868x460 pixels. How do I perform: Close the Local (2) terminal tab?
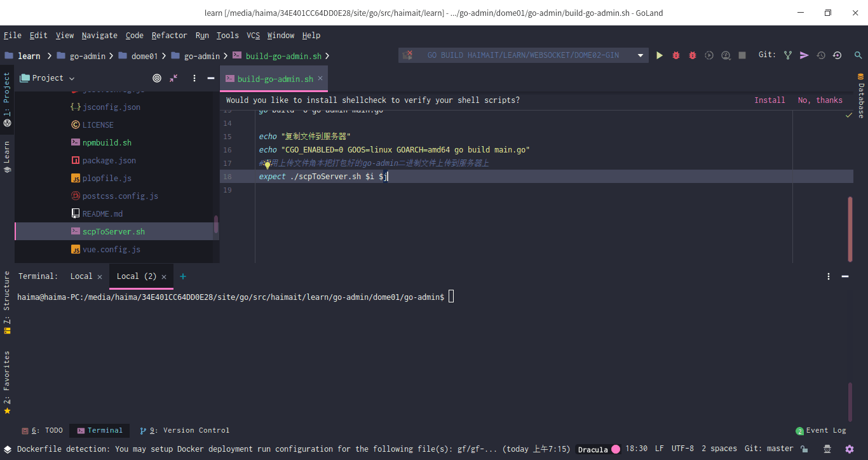tap(164, 276)
